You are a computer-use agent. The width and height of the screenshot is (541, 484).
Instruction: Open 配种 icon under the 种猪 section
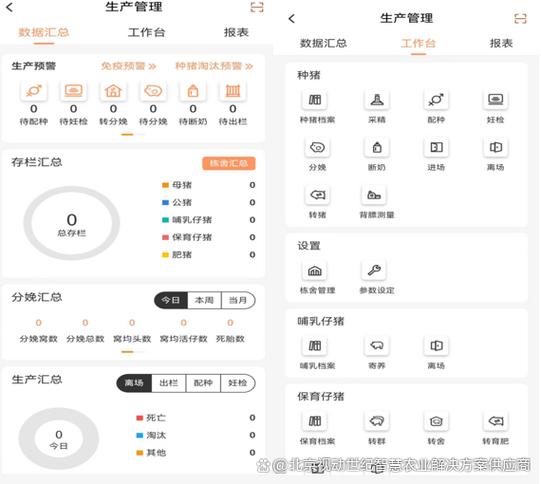pyautogui.click(x=436, y=100)
